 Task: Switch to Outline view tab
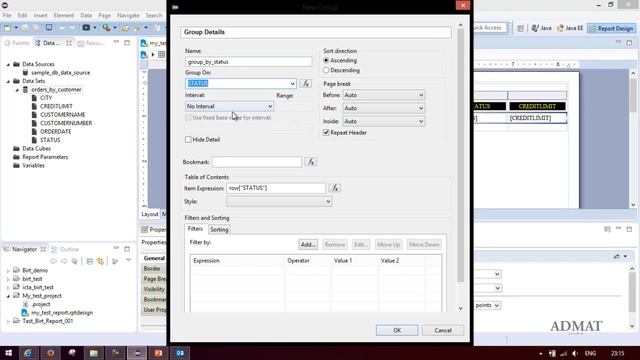tap(65, 249)
